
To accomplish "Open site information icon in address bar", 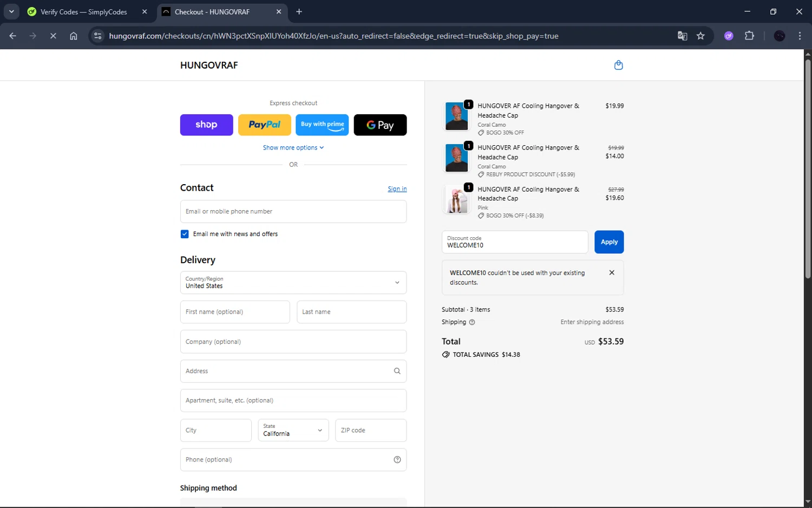I will [x=97, y=36].
